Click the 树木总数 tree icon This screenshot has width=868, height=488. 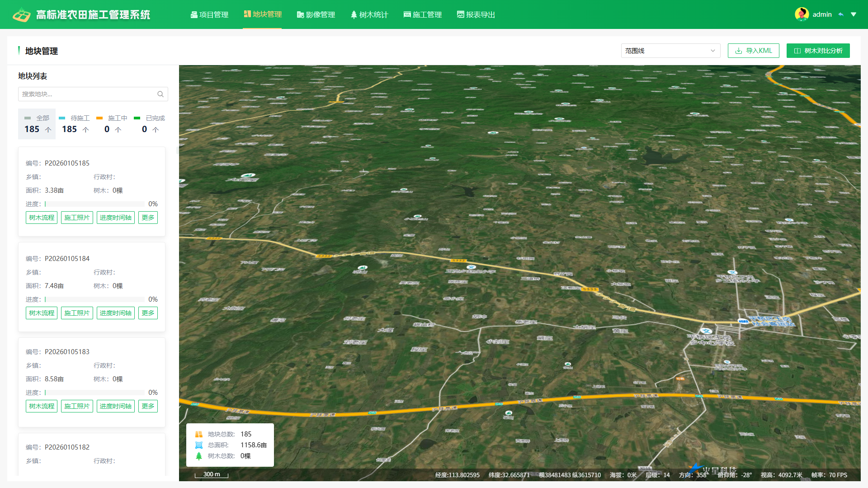click(x=199, y=456)
